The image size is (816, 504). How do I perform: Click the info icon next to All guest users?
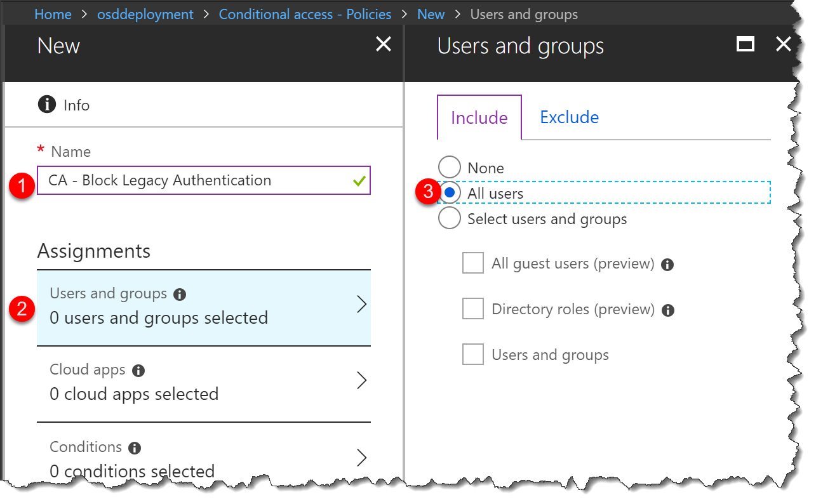pos(667,263)
